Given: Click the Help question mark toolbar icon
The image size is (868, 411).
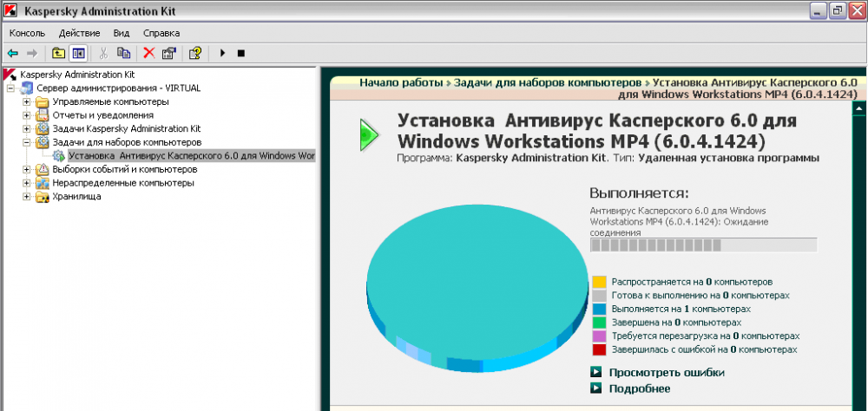Looking at the screenshot, I should (x=194, y=53).
